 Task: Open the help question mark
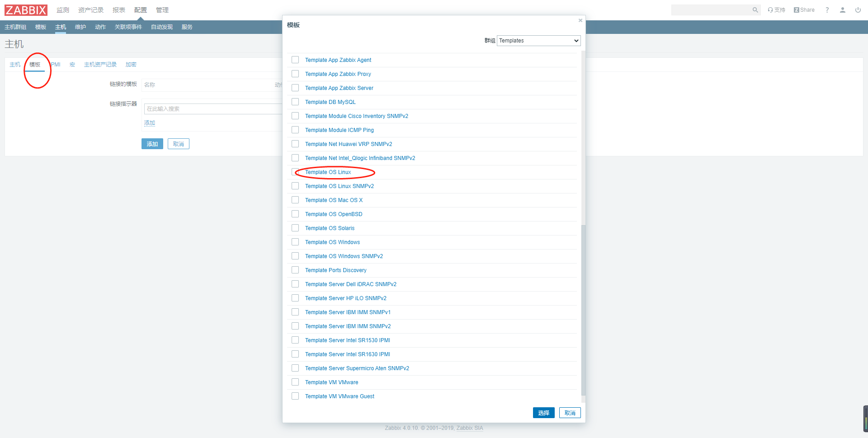click(x=827, y=10)
